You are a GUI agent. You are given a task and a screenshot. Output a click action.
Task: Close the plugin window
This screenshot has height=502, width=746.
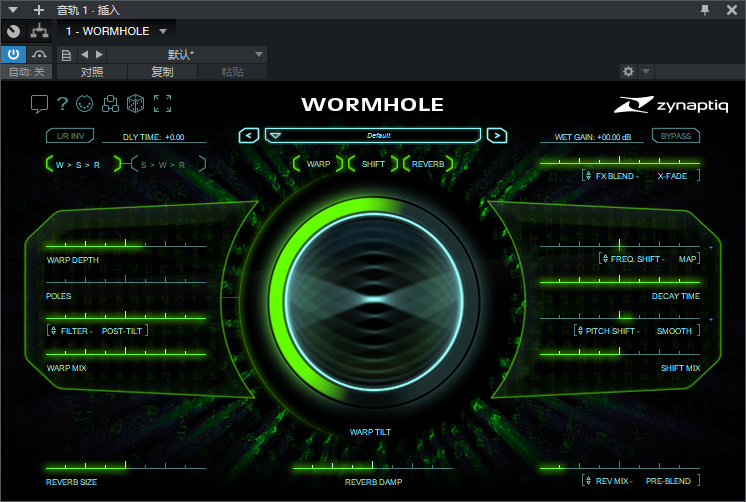(x=732, y=10)
